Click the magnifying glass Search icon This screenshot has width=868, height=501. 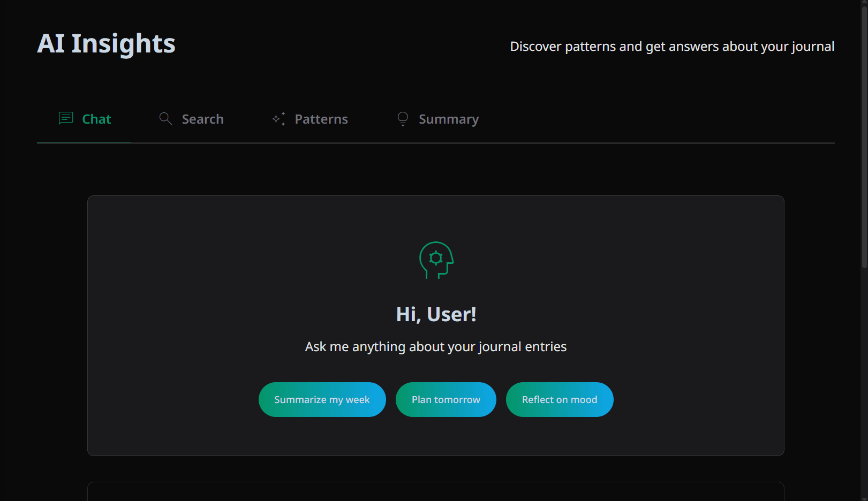click(x=165, y=118)
